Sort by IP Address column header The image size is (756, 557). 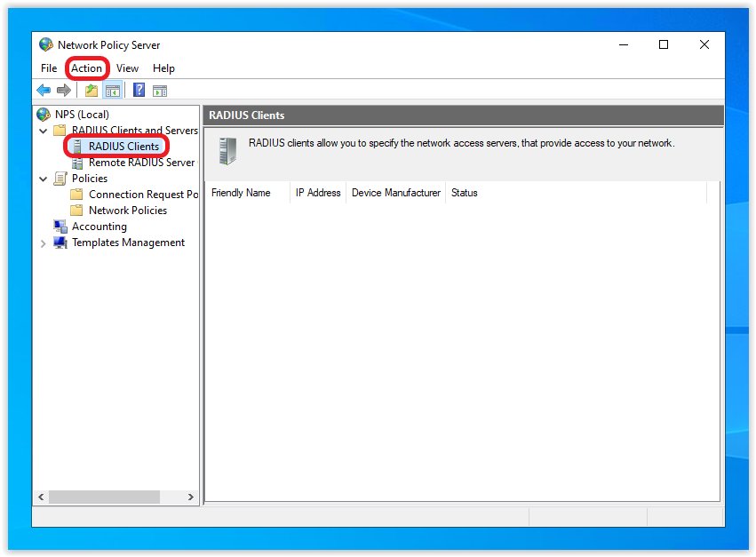click(318, 193)
